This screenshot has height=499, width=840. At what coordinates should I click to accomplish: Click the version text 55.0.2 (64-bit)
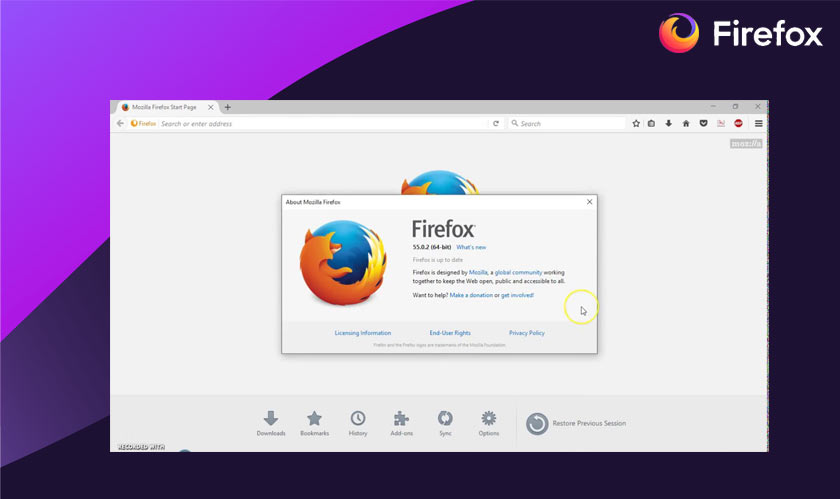(432, 247)
